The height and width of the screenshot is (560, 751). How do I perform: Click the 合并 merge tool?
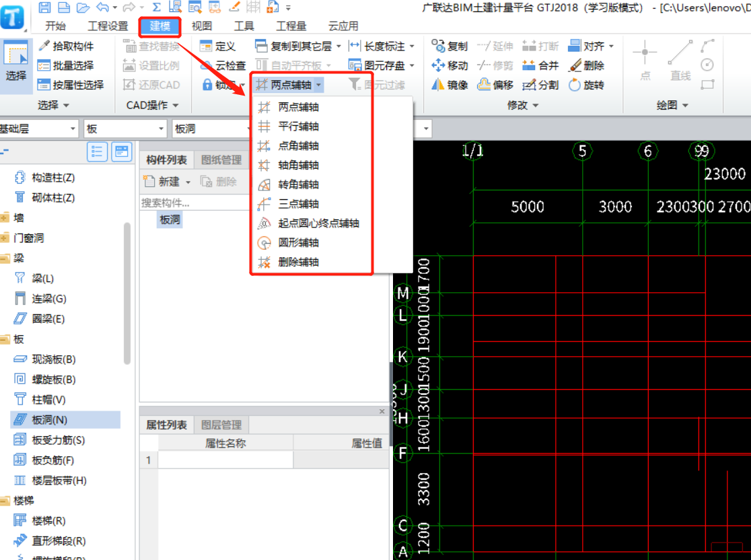540,65
